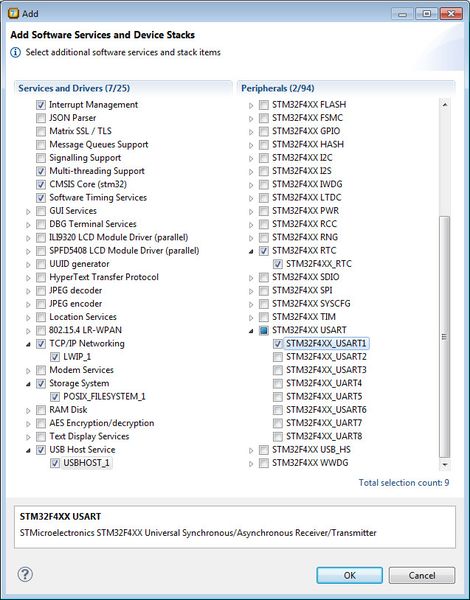Select SPFD5408 LCD Module Driver row
Viewport: 470px width, 600px height.
pyautogui.click(x=124, y=251)
